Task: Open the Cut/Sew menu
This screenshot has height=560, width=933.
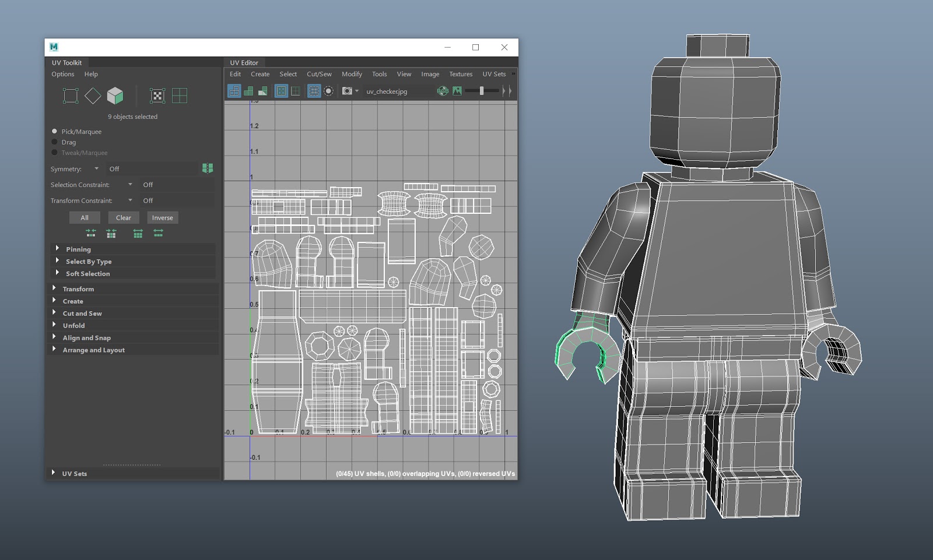Action: point(319,74)
